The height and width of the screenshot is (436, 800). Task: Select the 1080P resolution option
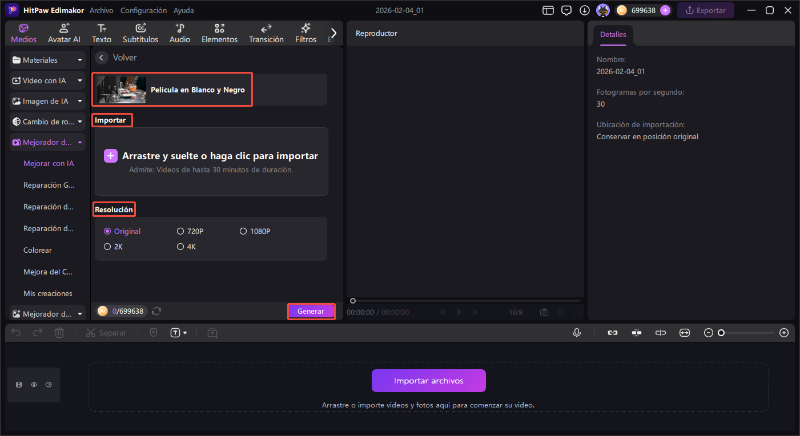point(243,231)
